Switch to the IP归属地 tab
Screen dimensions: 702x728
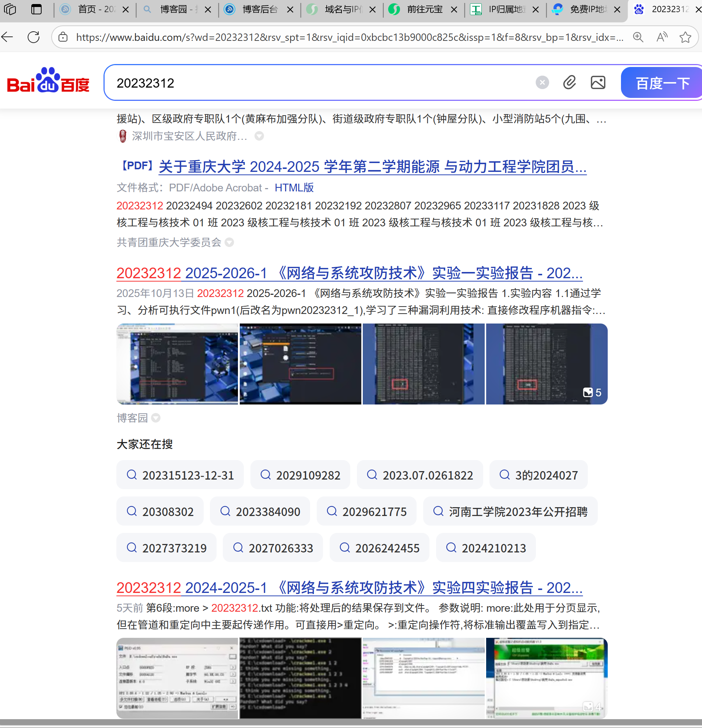tap(505, 10)
